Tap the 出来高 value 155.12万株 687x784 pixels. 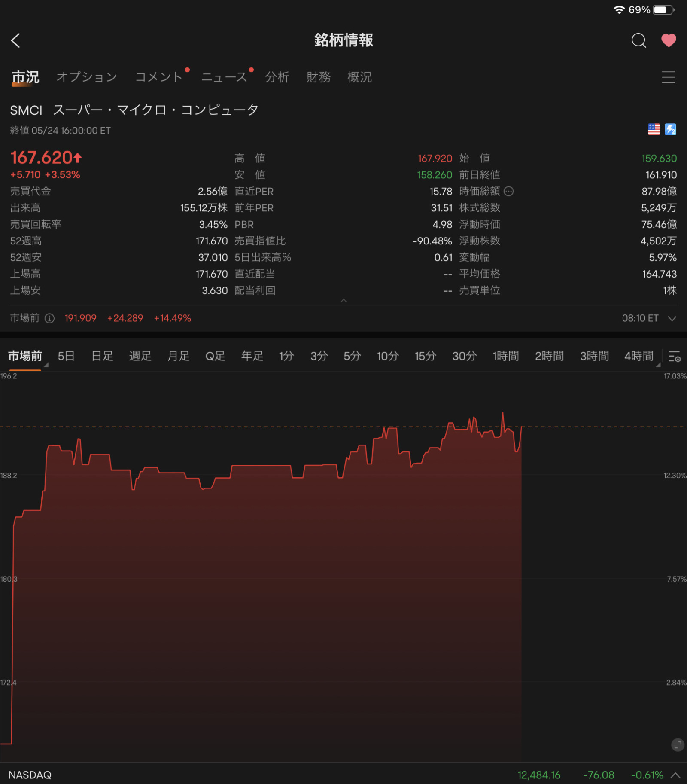204,208
